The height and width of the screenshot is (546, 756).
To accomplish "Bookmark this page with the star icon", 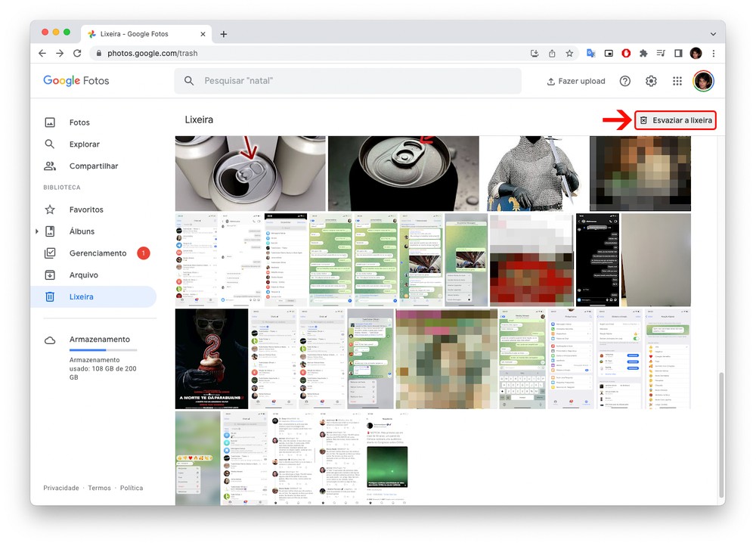I will pos(569,54).
